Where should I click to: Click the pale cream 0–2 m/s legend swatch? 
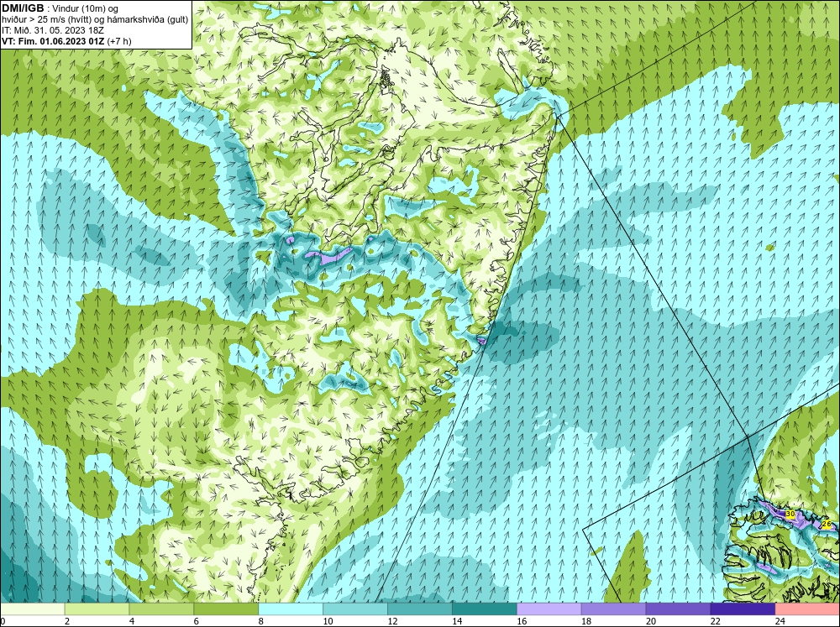pos(32,609)
